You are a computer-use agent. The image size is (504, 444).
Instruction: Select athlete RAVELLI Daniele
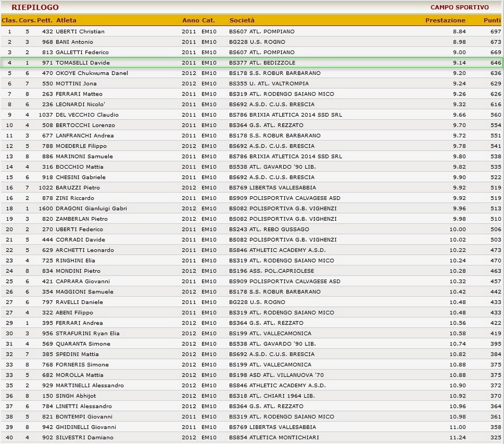click(x=80, y=302)
